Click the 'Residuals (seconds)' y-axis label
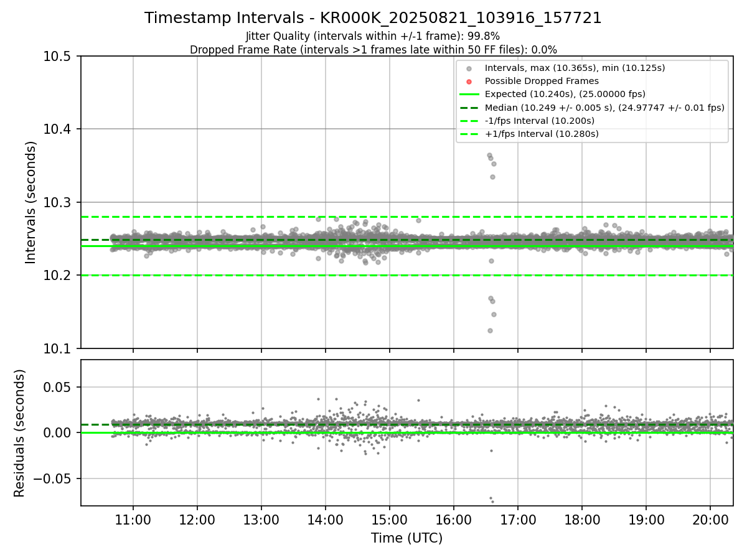Image resolution: width=747 pixels, height=560 pixels. pos(20,433)
